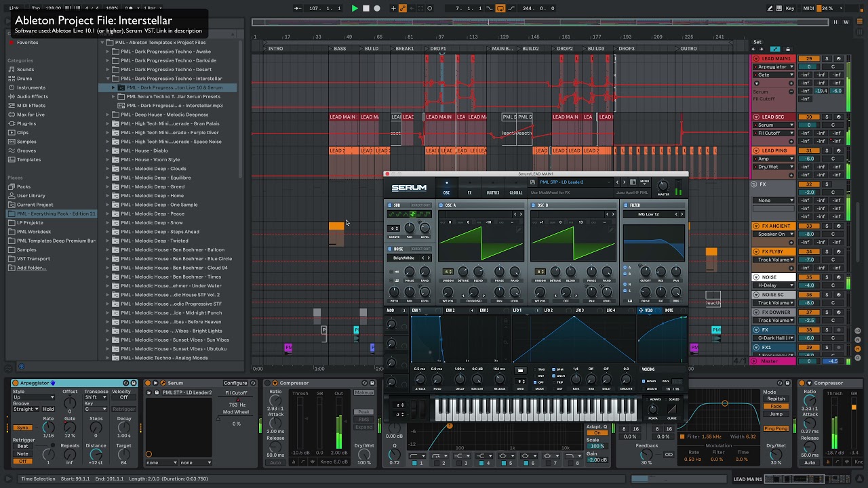The image size is (868, 488).
Task: Toggle the MIDI map mode switch
Action: (808, 8)
